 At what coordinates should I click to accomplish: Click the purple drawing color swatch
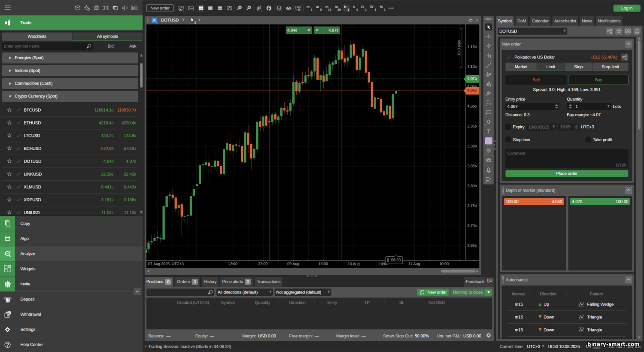489,141
